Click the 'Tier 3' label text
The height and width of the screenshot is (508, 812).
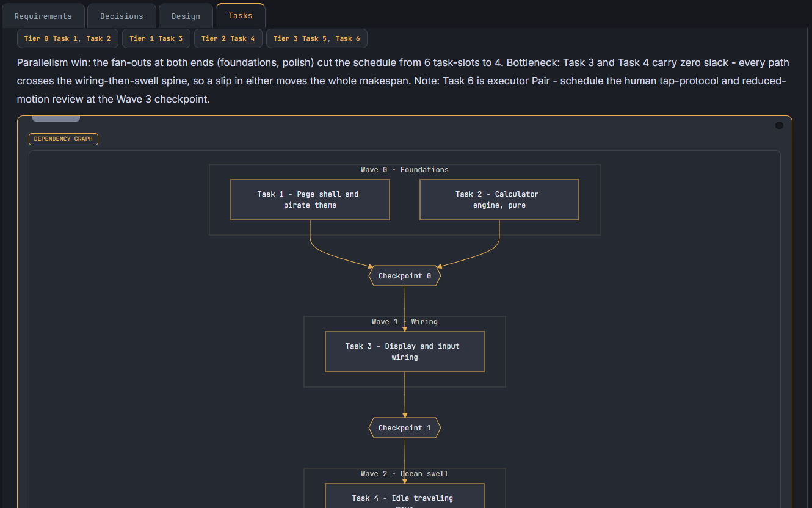coord(286,38)
